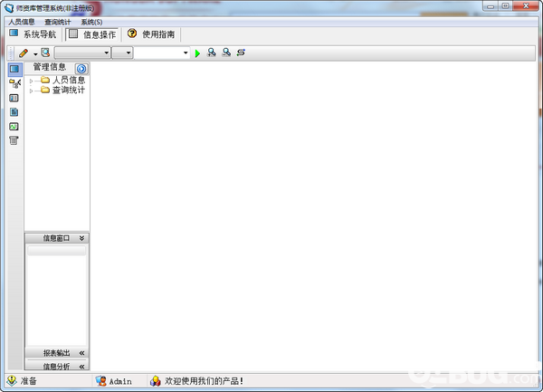Click the application icon in title bar
This screenshot has width=543, height=392.
pyautogui.click(x=9, y=7)
